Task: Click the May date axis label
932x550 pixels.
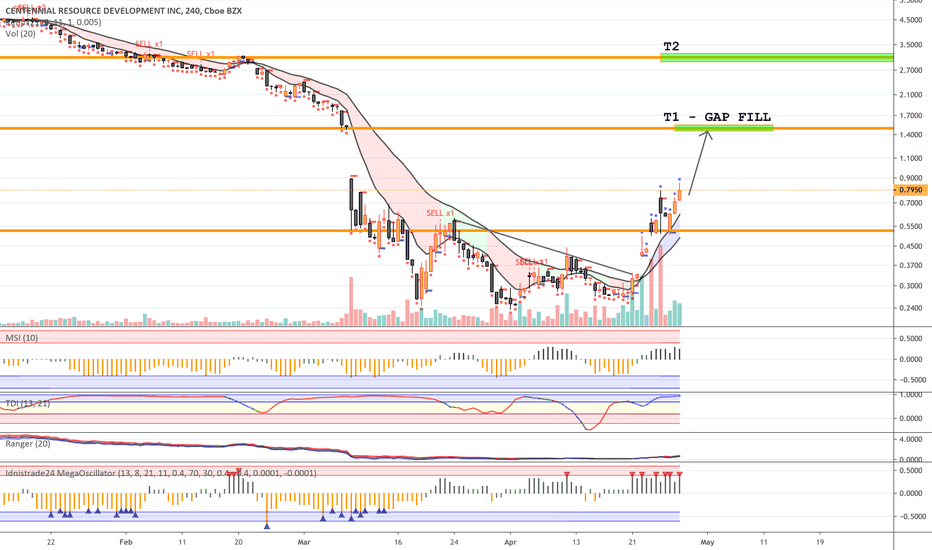Action: 707,542
